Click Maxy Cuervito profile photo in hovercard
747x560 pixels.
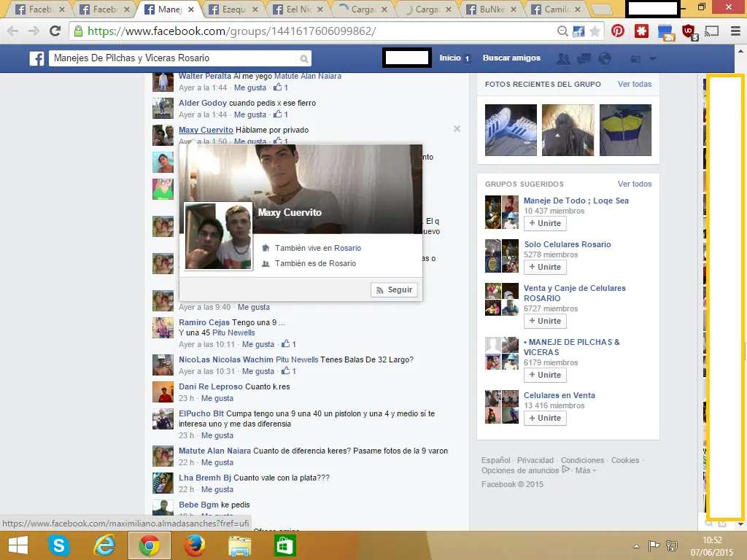click(218, 236)
